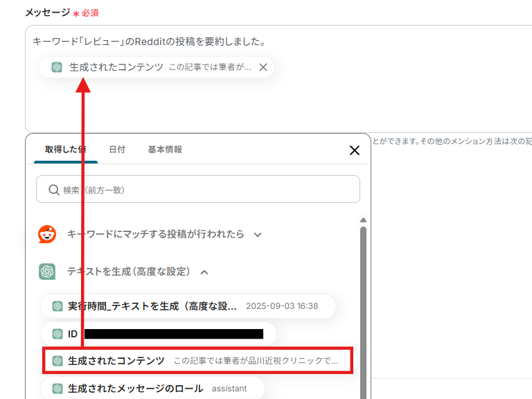Open the 基本情報 tab

165,150
